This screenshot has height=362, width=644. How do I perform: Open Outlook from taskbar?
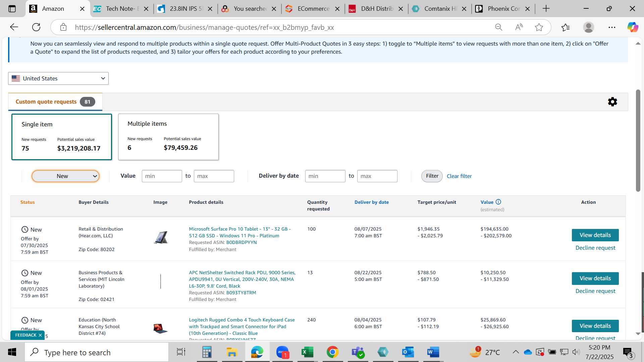[408, 352]
